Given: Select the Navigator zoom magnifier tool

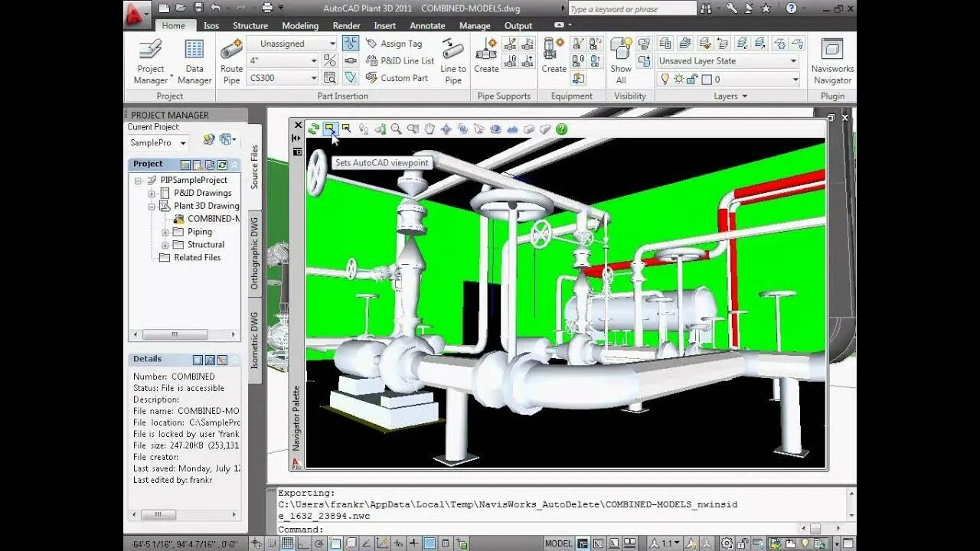Looking at the screenshot, I should click(x=396, y=129).
